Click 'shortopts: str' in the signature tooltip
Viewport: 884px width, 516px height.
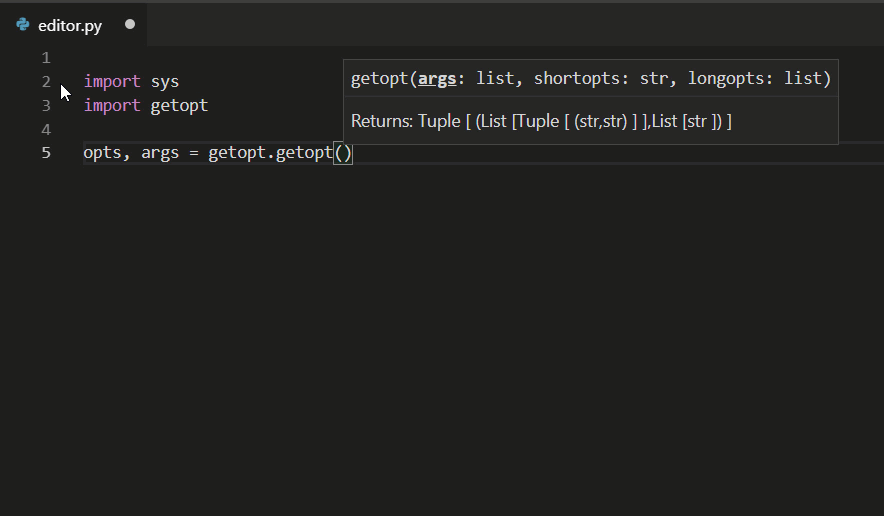(x=601, y=78)
